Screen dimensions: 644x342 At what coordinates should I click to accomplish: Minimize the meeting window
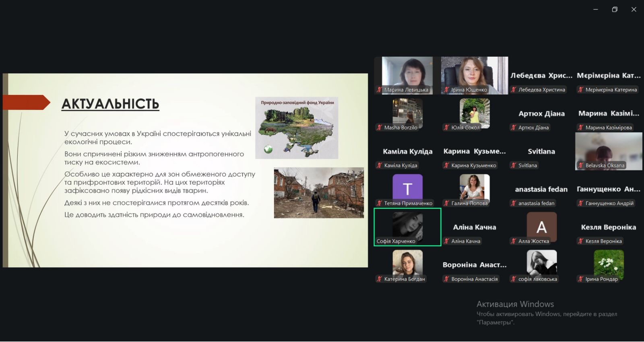tap(596, 9)
